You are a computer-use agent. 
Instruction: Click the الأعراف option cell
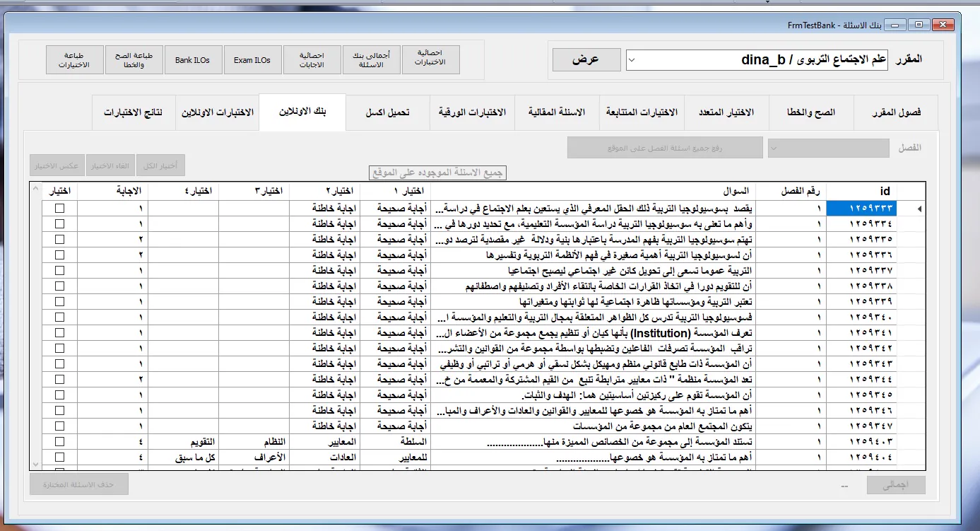254,457
